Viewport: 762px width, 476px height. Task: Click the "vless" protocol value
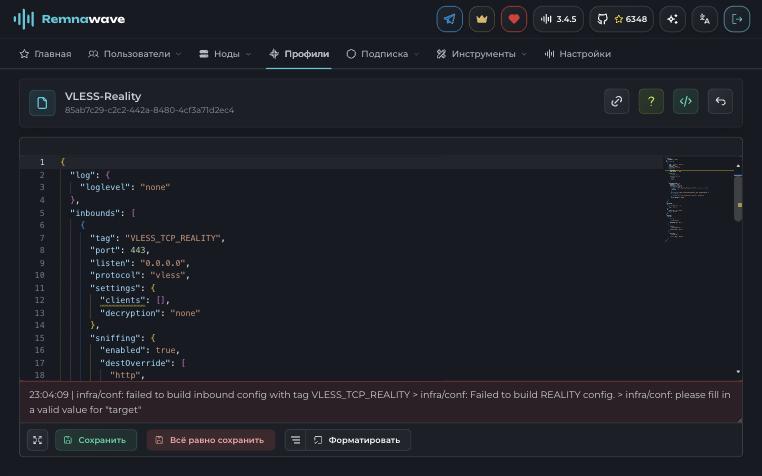(x=168, y=275)
